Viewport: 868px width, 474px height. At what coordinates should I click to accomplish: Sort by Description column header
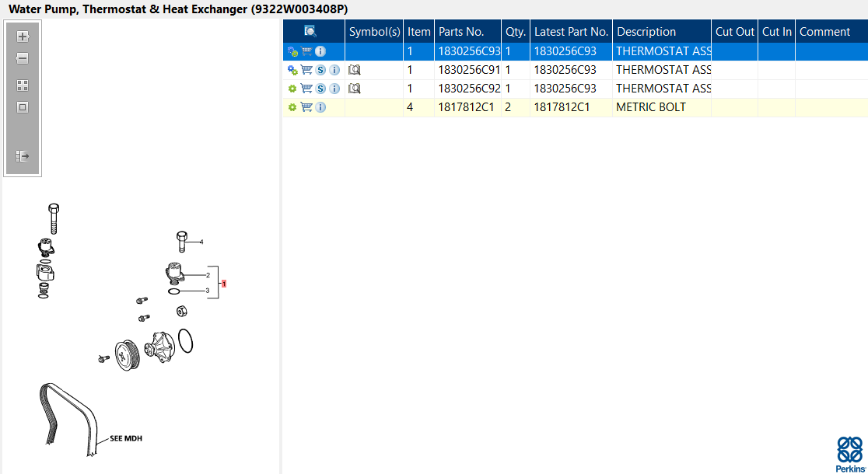pyautogui.click(x=646, y=32)
